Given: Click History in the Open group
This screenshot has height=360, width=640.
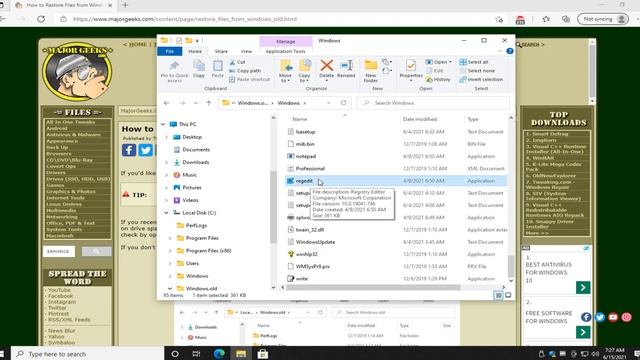Looking at the screenshot, I should pos(438,79).
